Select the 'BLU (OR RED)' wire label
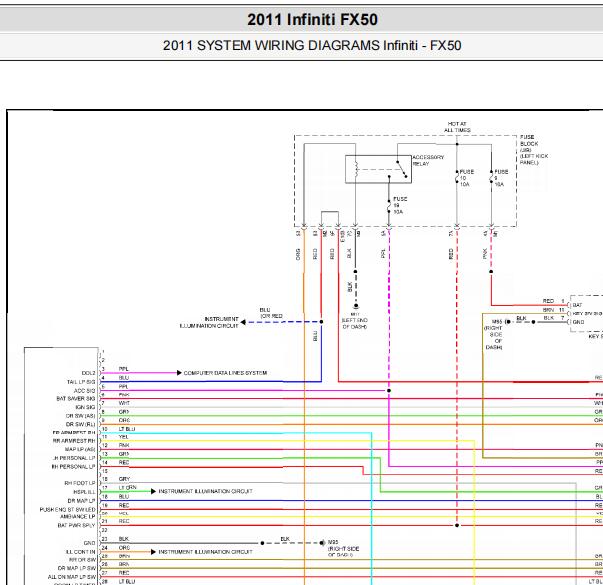This screenshot has height=585, width=603. pos(271,313)
